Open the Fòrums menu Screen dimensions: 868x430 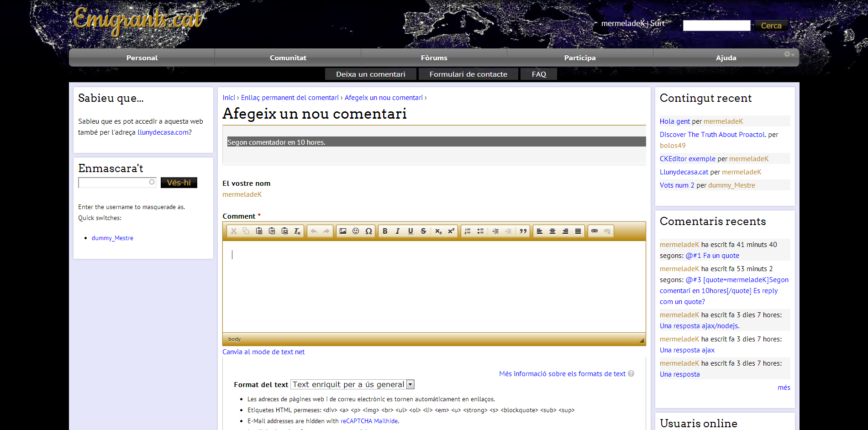tap(433, 58)
